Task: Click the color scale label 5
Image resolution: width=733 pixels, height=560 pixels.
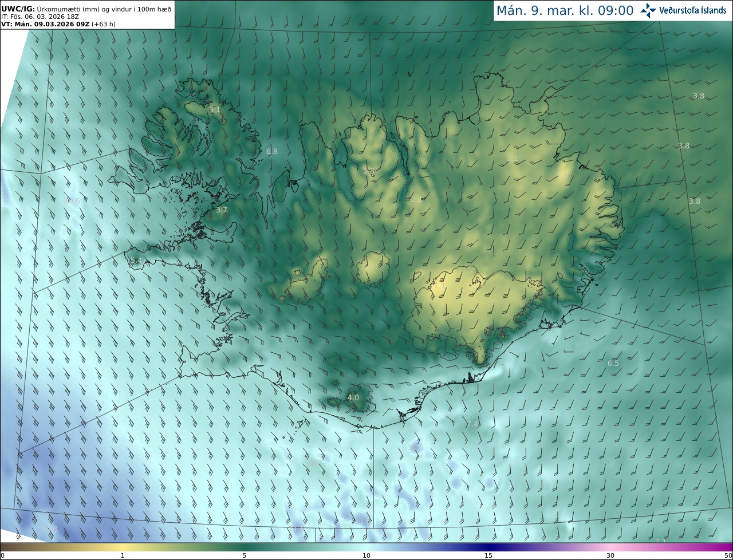Action: tap(245, 556)
